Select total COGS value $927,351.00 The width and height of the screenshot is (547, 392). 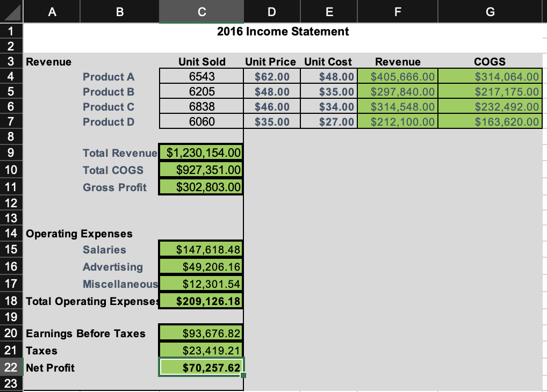pos(201,170)
